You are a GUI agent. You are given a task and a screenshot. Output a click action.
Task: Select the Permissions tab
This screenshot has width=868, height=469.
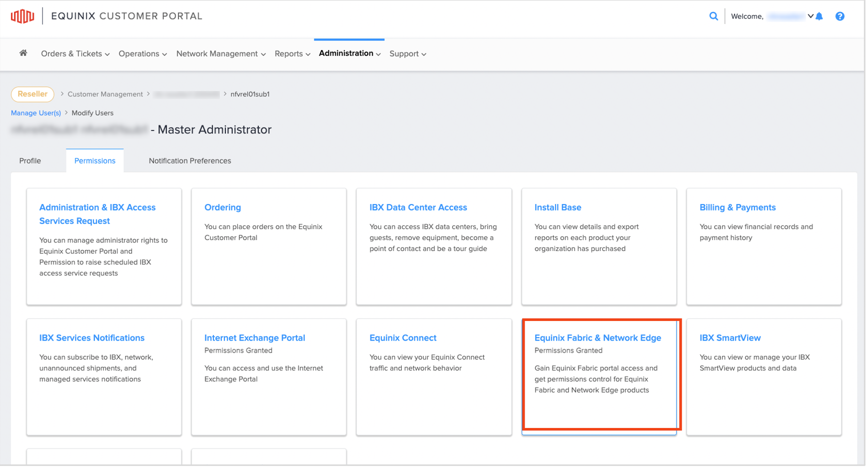tap(95, 160)
